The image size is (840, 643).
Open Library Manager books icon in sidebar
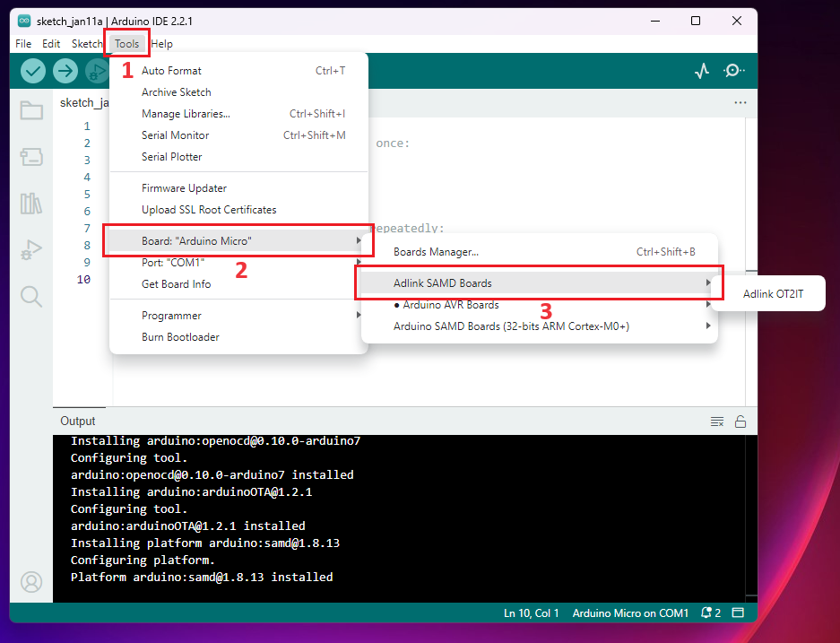pos(31,204)
